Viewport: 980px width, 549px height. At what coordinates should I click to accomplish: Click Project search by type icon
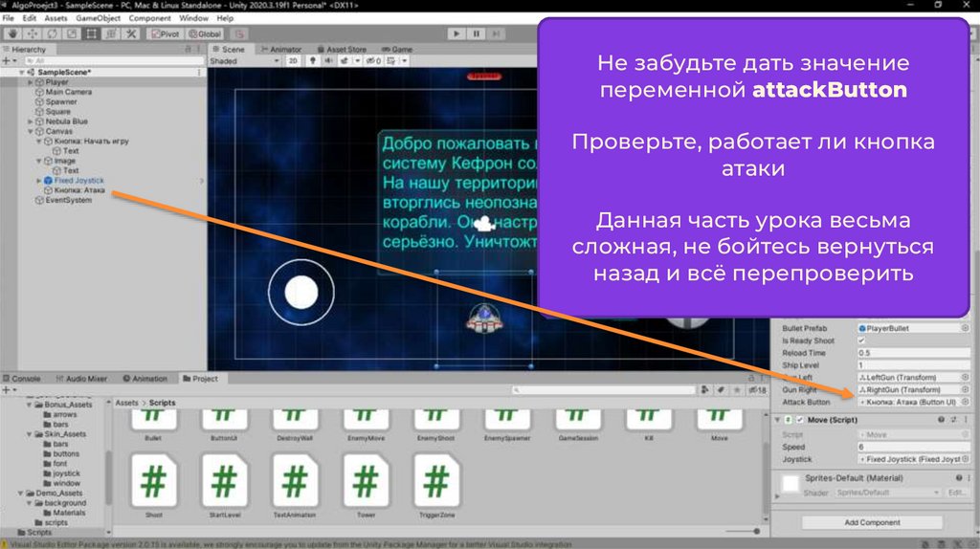(x=705, y=389)
